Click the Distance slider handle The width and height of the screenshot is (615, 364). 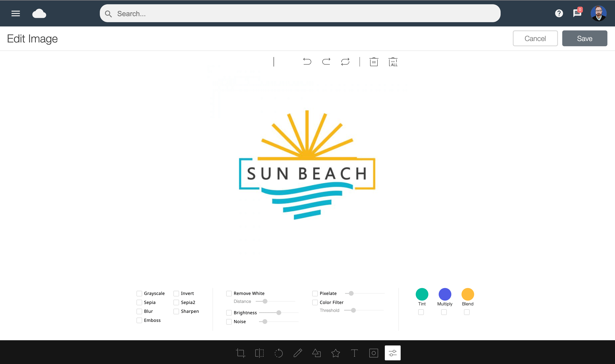[265, 301]
